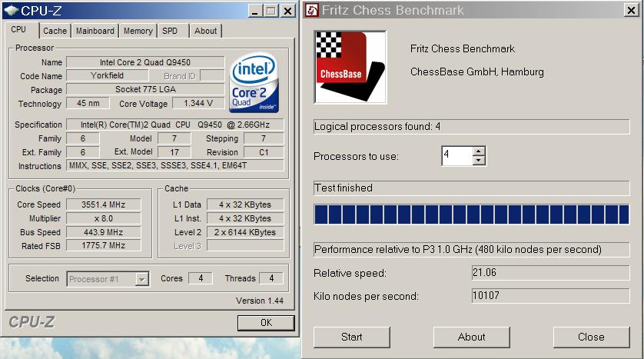The image size is (644, 359).
Task: Open the Memory tab
Action: pyautogui.click(x=138, y=31)
